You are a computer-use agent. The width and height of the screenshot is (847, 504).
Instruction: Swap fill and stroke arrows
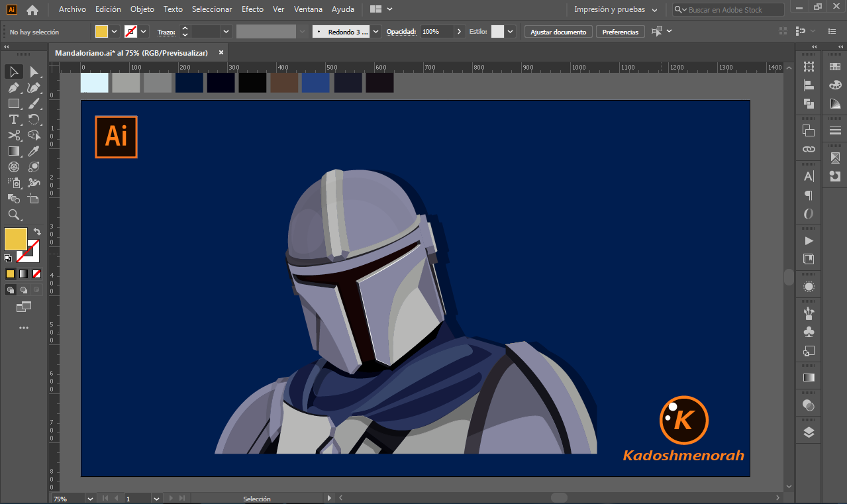point(37,232)
